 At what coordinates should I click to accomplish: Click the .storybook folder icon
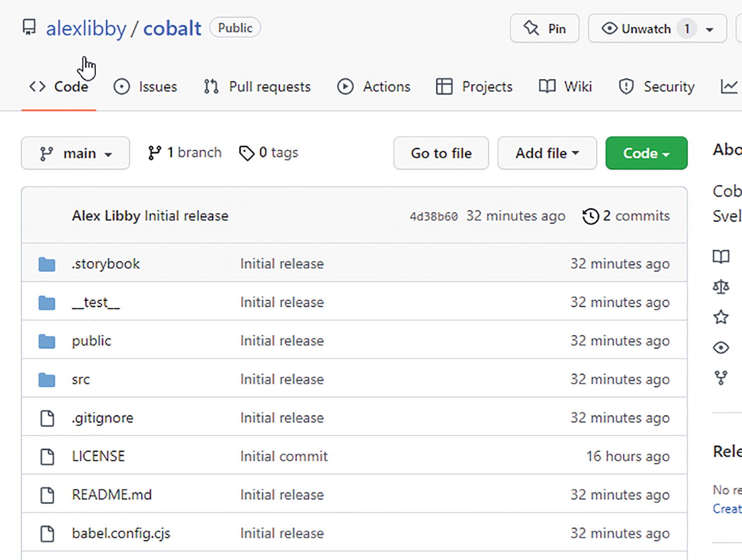tap(47, 264)
